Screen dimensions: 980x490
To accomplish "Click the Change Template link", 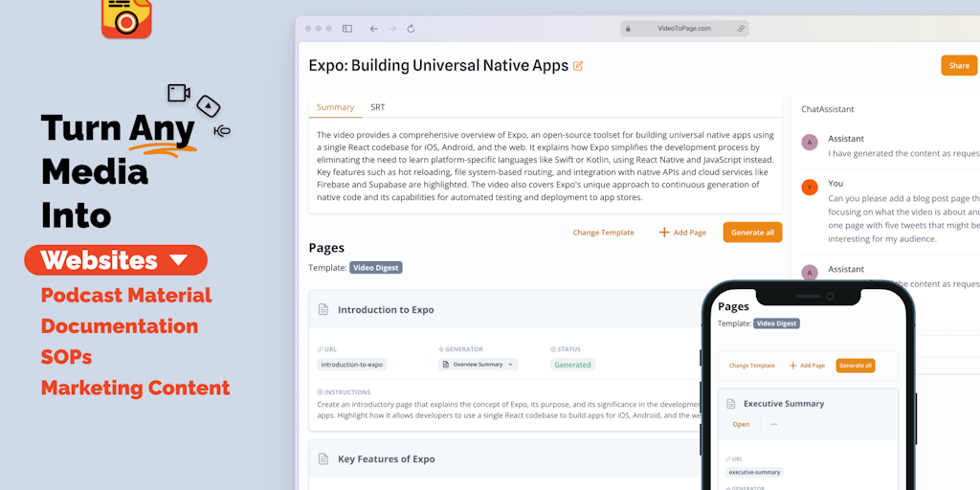I will 603,233.
